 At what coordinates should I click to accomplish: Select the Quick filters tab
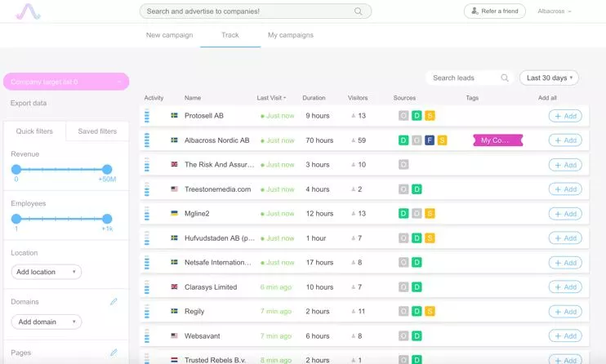click(x=34, y=131)
